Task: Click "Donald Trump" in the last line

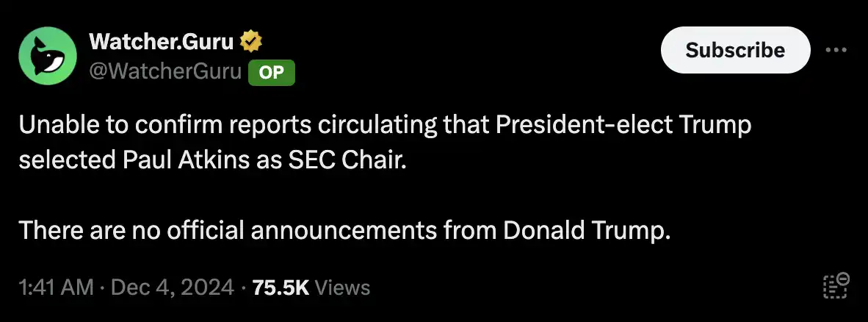Action: click(587, 232)
